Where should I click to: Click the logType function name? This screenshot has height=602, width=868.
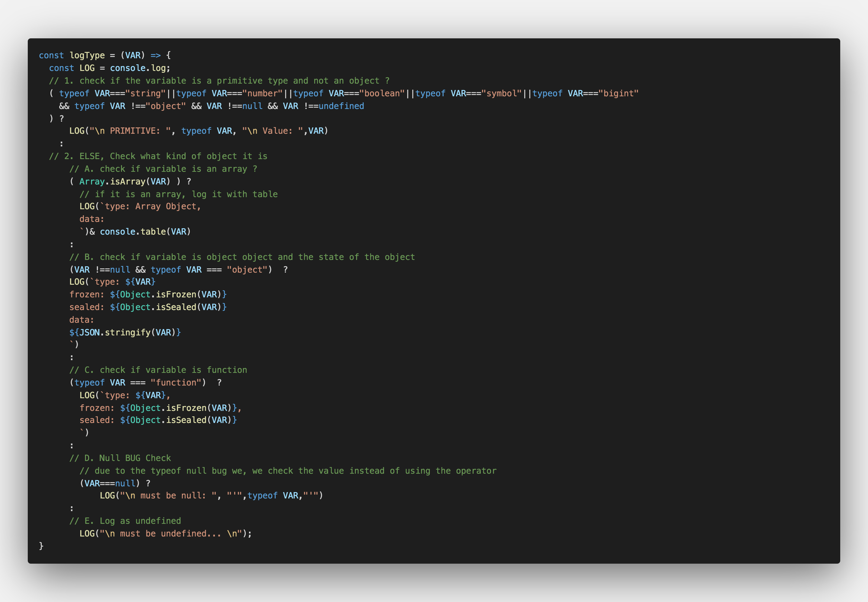(x=87, y=56)
